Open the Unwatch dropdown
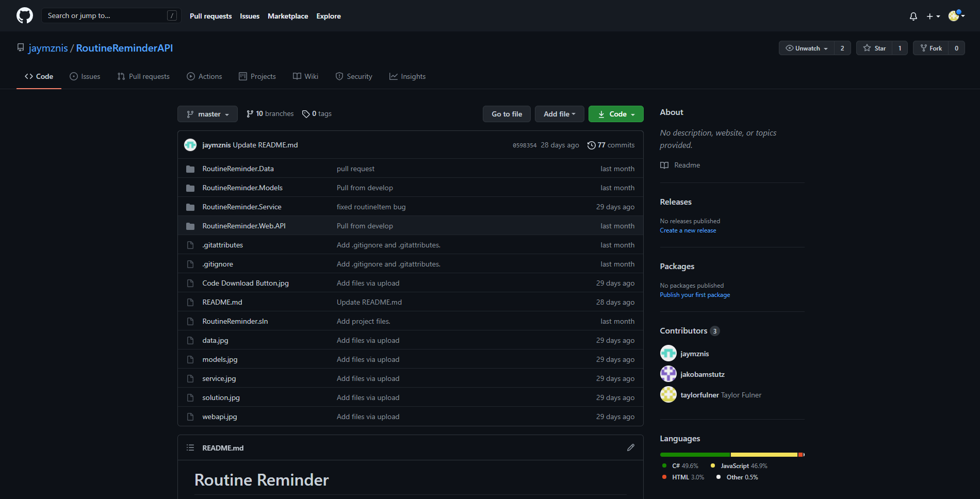 click(807, 48)
